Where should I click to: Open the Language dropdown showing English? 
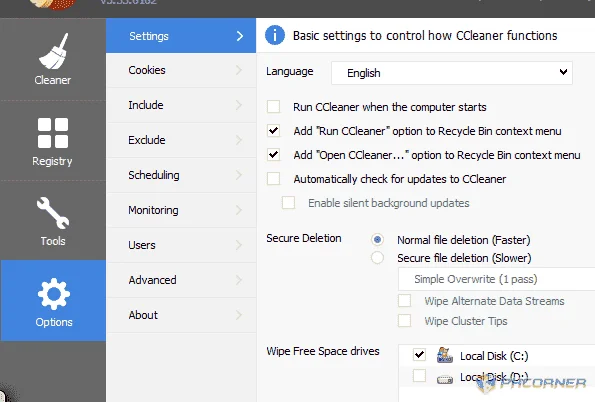[452, 73]
